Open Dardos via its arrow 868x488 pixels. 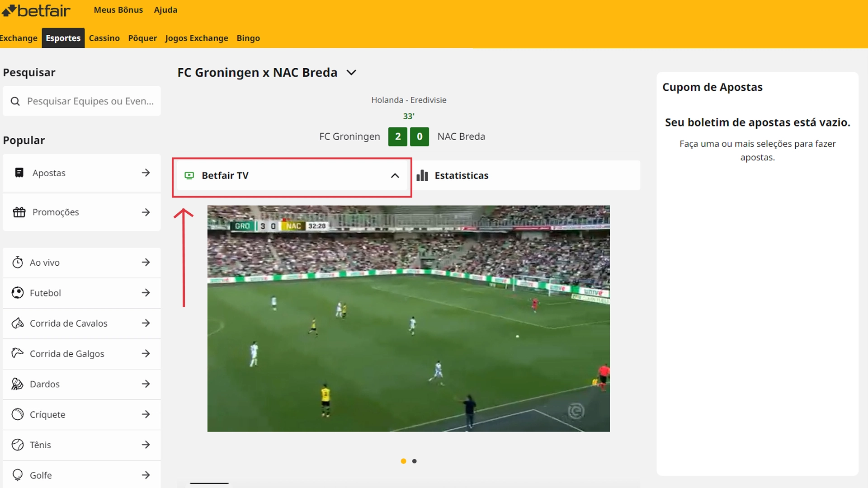146,384
